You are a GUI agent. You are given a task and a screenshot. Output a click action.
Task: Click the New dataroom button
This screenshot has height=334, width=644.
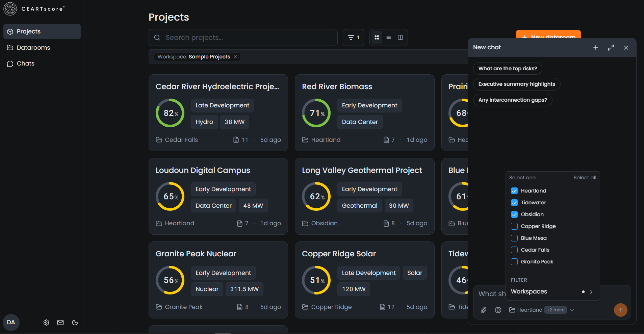point(548,34)
